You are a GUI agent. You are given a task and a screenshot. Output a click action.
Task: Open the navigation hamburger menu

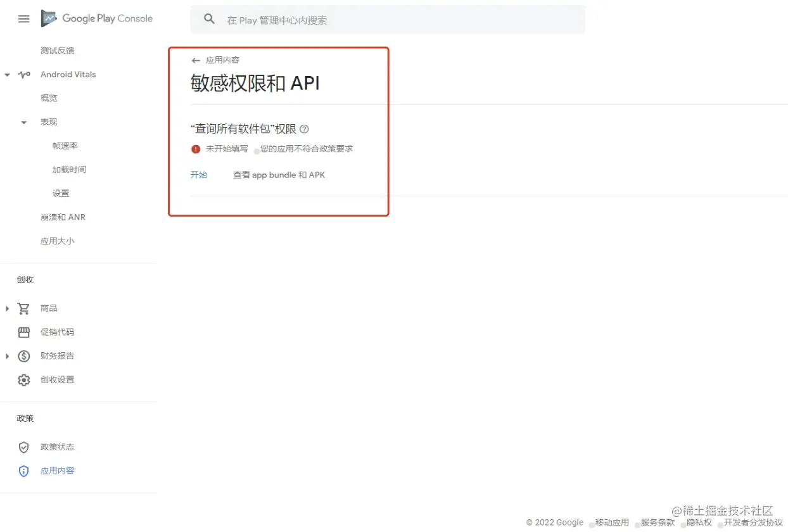click(23, 18)
